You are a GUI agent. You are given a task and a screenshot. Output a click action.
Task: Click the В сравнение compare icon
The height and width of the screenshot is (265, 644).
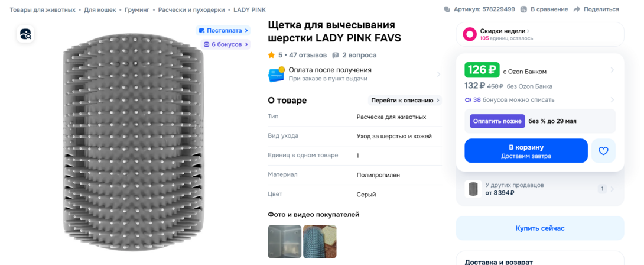click(x=523, y=9)
